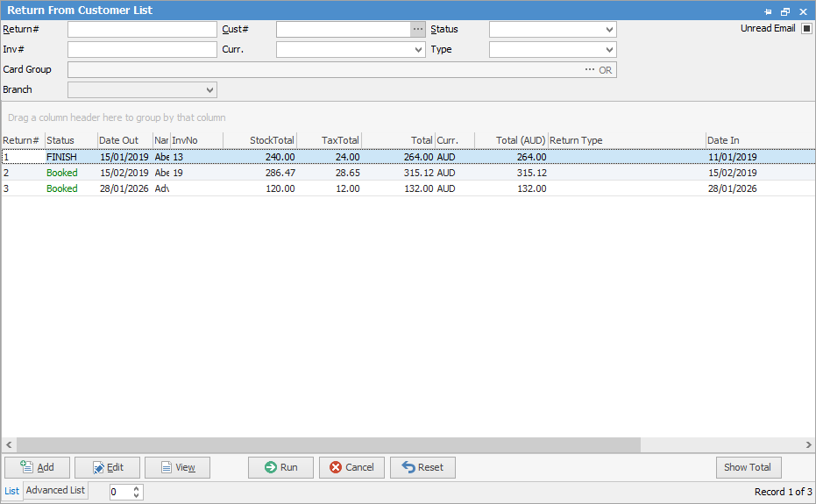Click the Edit button

[107, 467]
